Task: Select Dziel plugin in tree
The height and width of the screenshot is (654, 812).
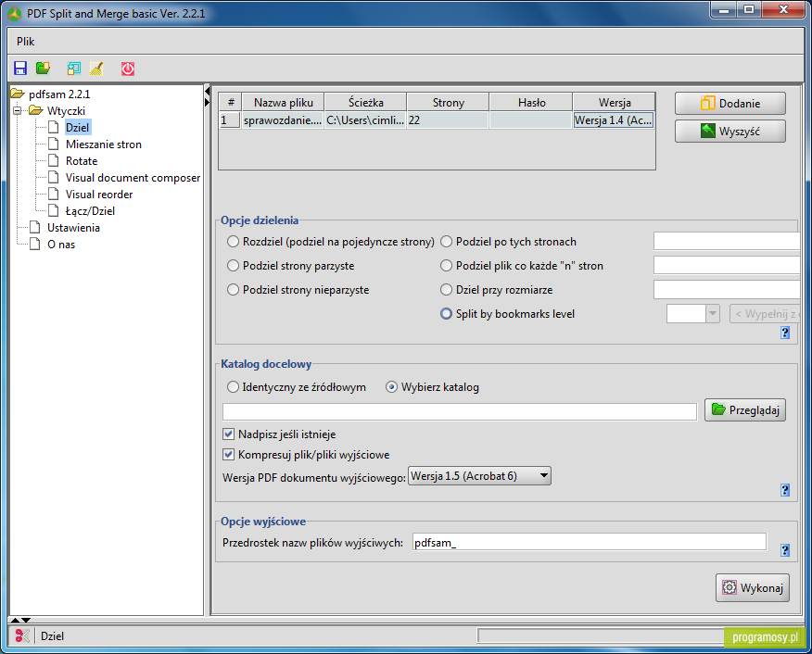Action: click(x=77, y=127)
